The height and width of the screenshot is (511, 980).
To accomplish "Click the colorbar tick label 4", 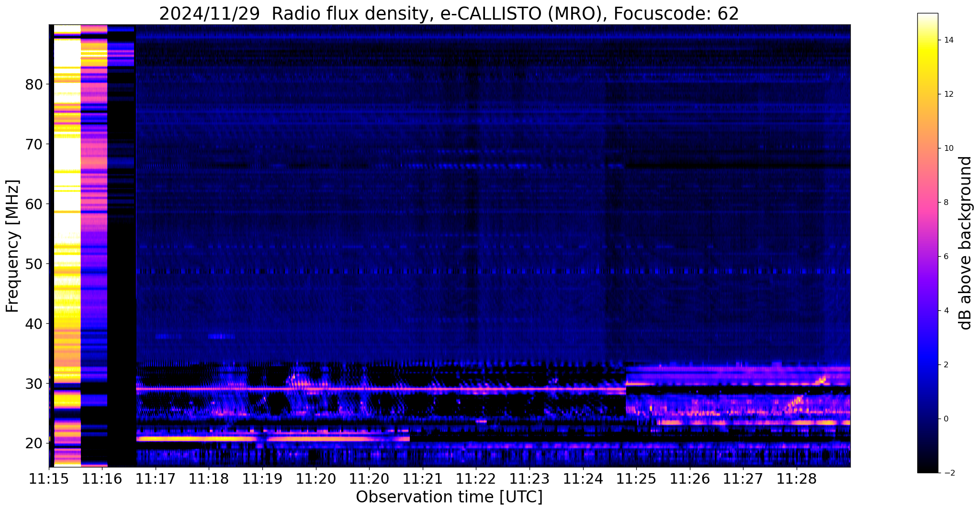I will (x=946, y=311).
